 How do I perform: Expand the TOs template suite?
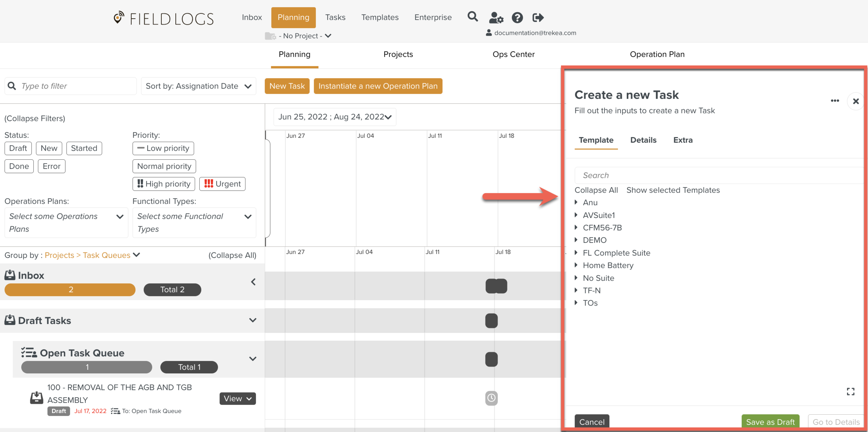coord(576,303)
